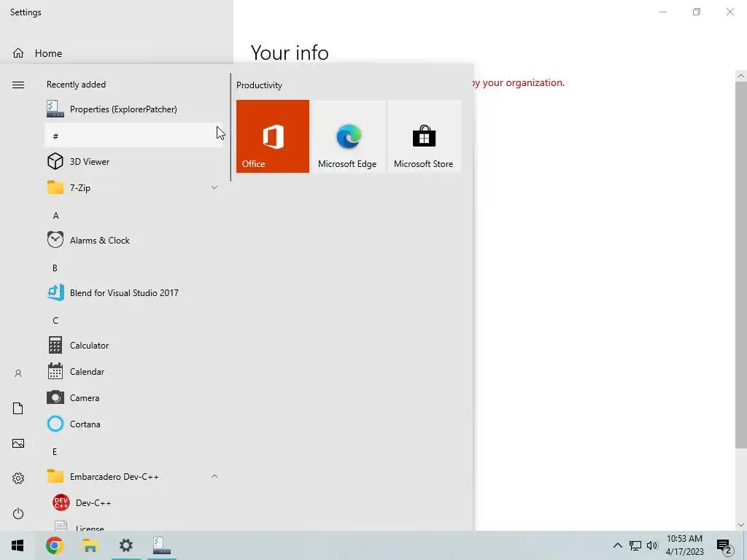Open Alarms & Clock app
Image resolution: width=747 pixels, height=560 pixels.
(133, 241)
